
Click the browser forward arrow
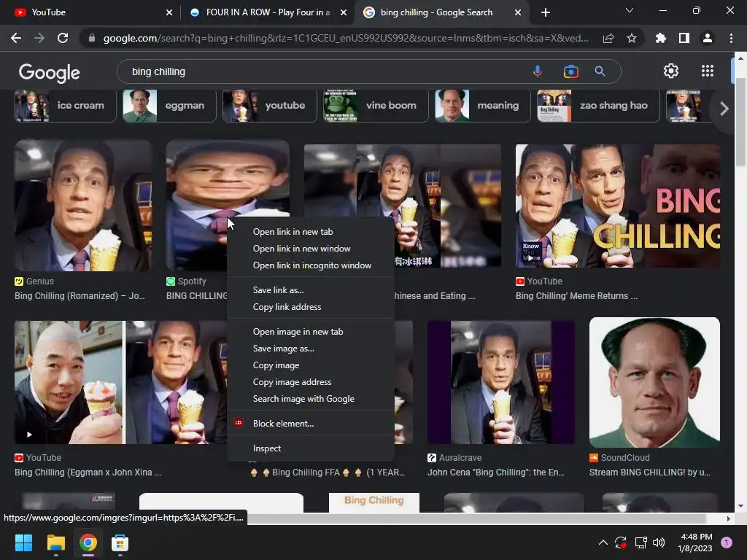tap(39, 38)
